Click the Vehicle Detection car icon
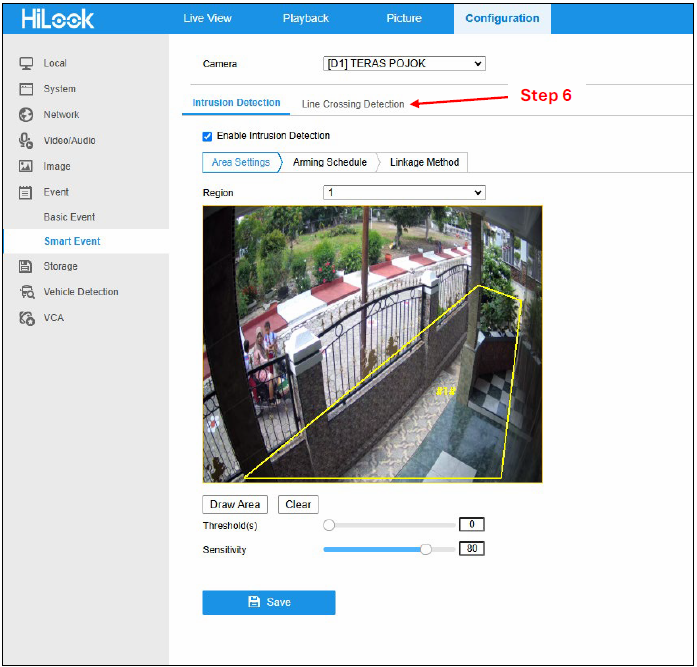 (x=27, y=292)
